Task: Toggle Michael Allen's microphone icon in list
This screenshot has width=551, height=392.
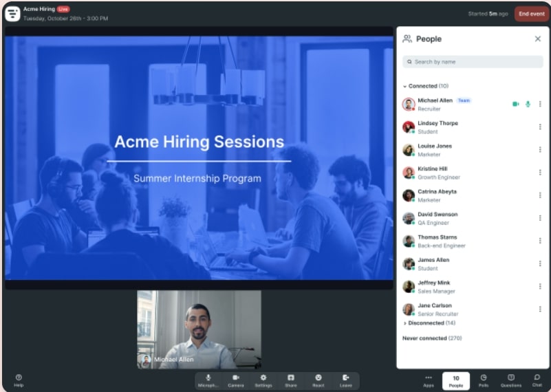Action: [528, 104]
